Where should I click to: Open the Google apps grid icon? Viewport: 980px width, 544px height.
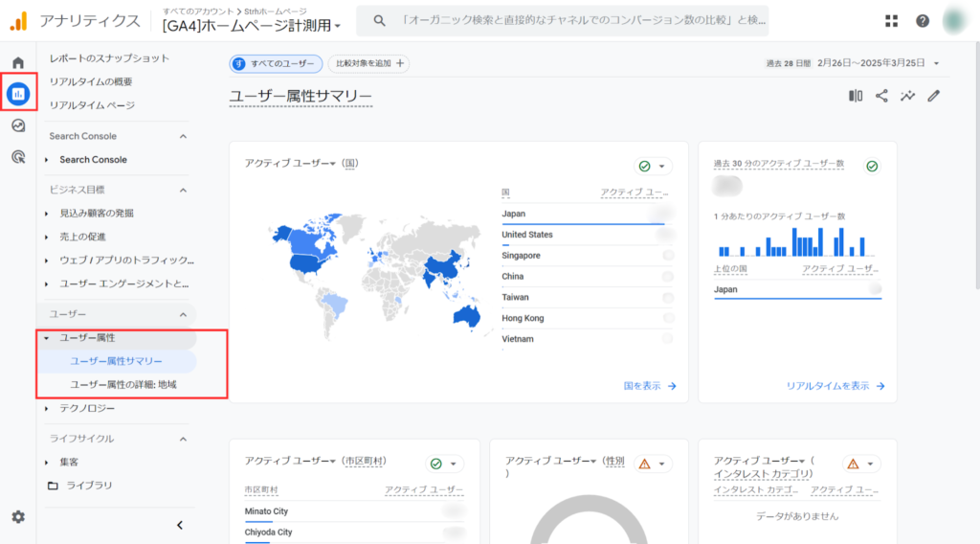tap(891, 21)
